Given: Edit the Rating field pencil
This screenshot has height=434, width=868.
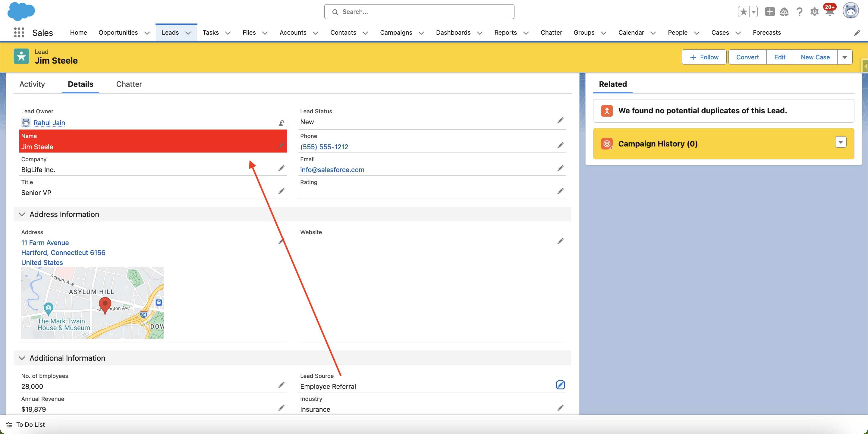Looking at the screenshot, I should [560, 191].
